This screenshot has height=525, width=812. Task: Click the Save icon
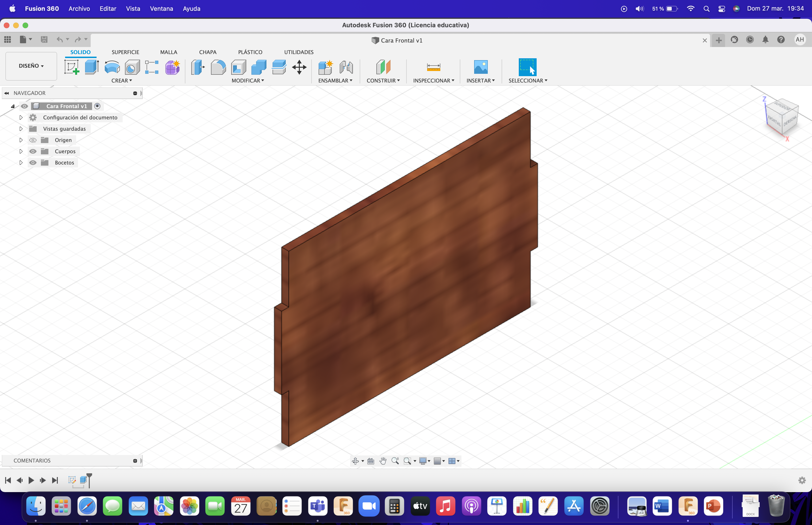tap(44, 39)
